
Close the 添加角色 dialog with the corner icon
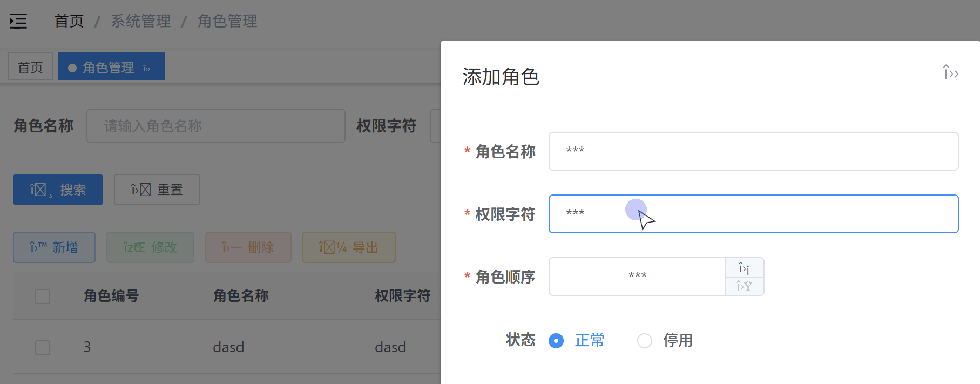coord(950,72)
